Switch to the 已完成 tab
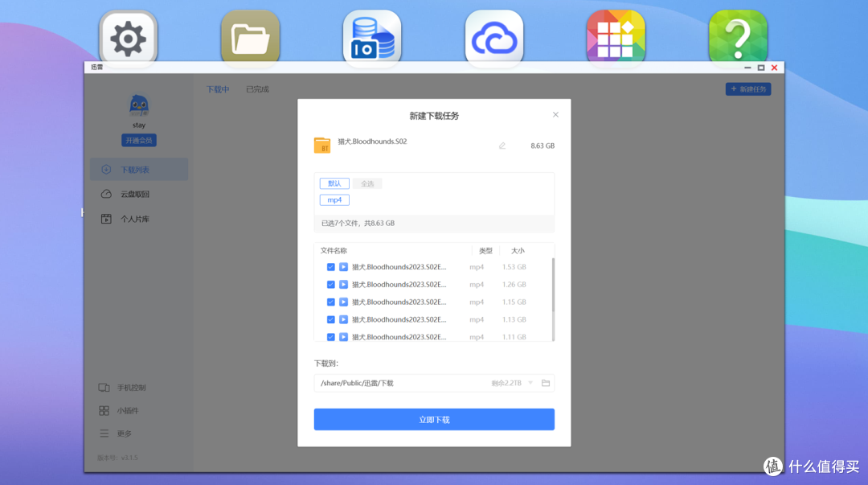The height and width of the screenshot is (485, 868). click(x=257, y=89)
